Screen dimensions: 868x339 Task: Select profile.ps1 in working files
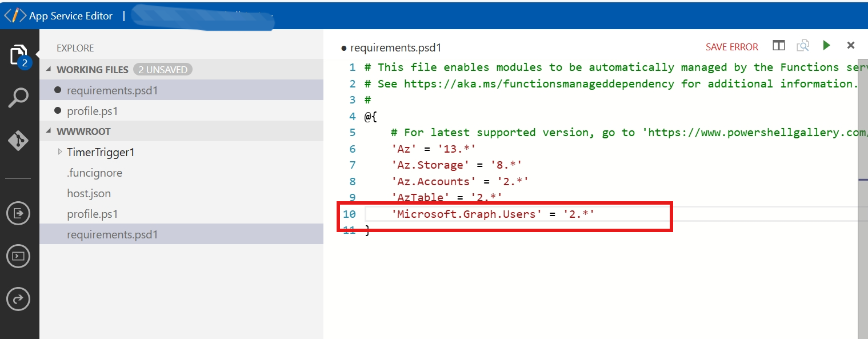tap(92, 111)
